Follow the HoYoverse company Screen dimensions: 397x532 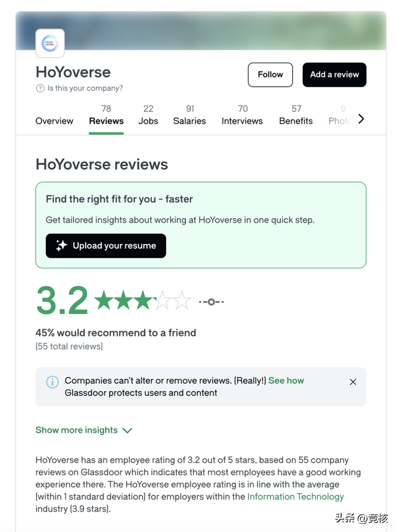pos(270,74)
